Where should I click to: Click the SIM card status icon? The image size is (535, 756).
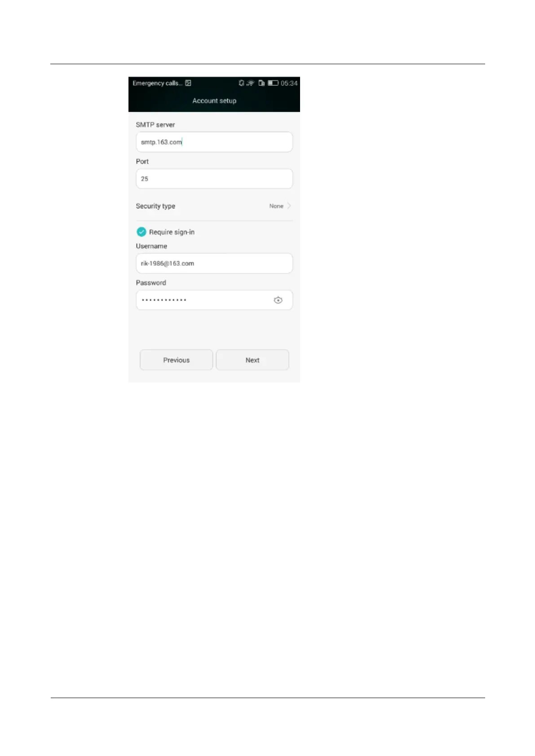[x=261, y=83]
